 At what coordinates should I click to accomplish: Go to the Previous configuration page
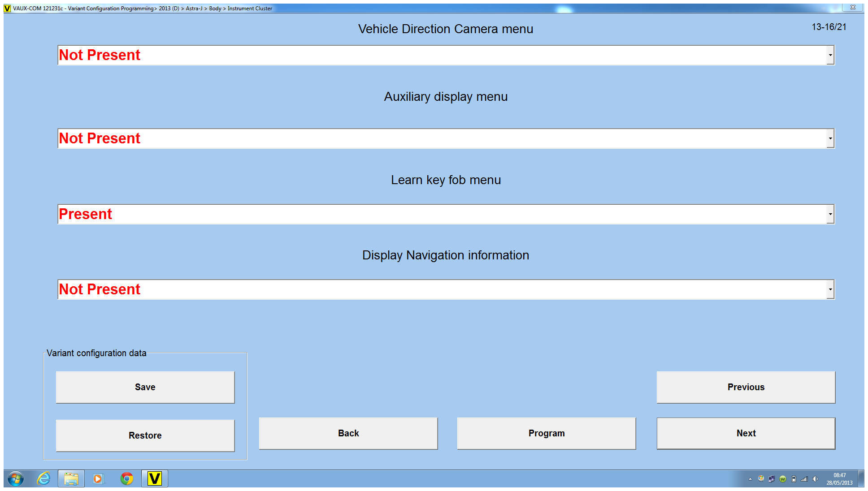[746, 387]
